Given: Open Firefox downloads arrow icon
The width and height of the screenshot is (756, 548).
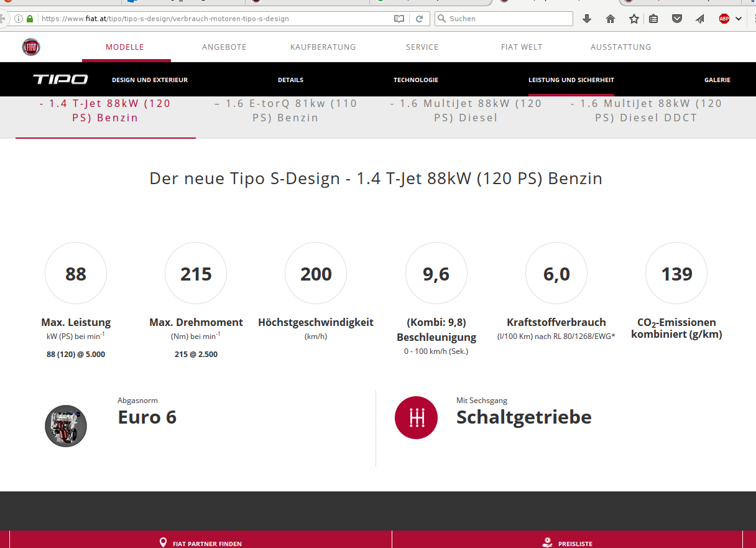Looking at the screenshot, I should 587,19.
